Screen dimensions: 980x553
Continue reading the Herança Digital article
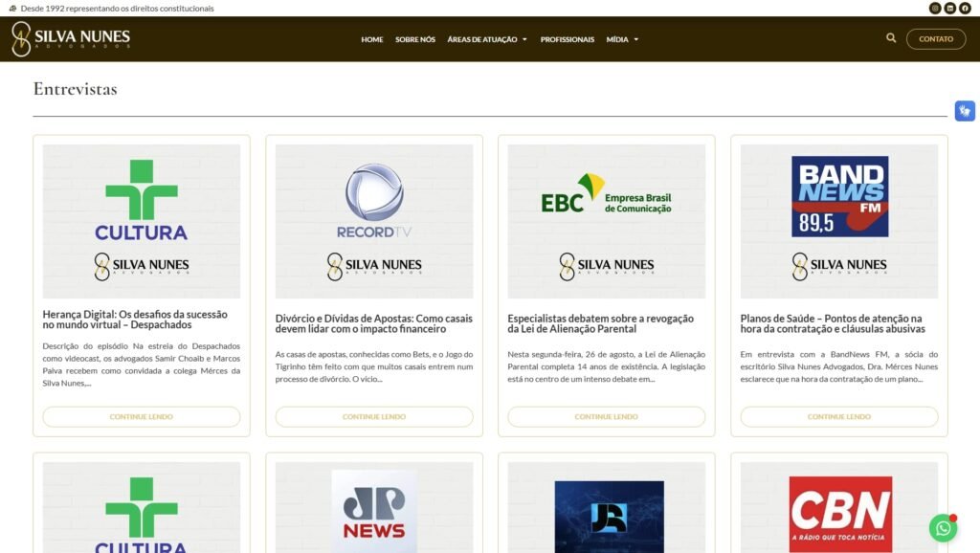142,417
